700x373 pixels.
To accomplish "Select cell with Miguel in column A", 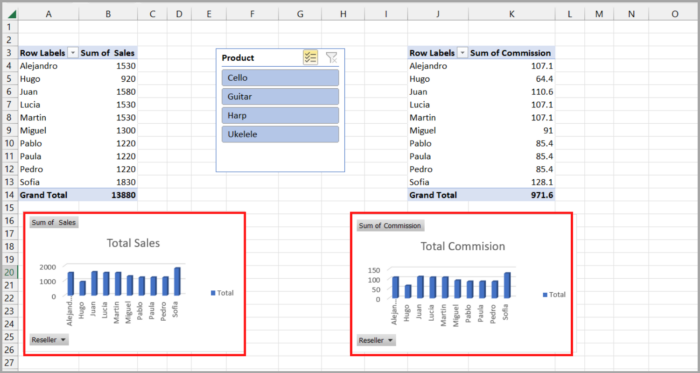I will coord(48,130).
